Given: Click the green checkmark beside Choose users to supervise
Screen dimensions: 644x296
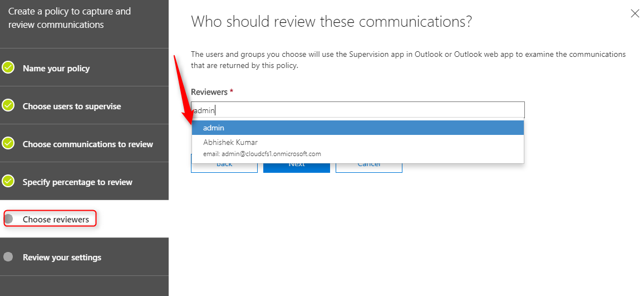Looking at the screenshot, I should (8, 105).
